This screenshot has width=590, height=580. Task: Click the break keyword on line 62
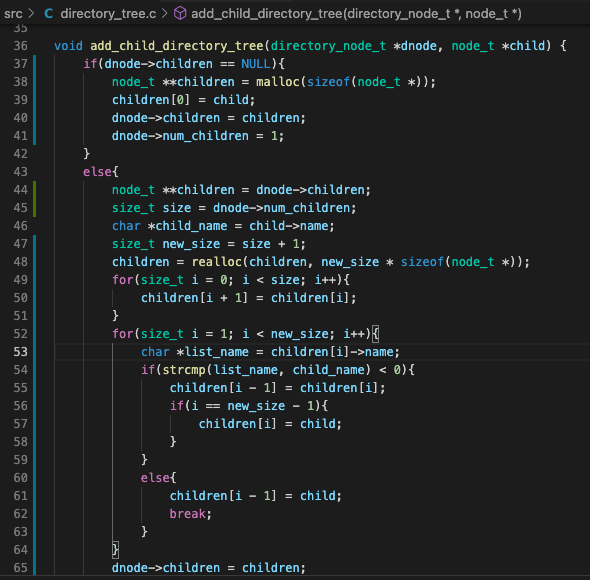[188, 514]
